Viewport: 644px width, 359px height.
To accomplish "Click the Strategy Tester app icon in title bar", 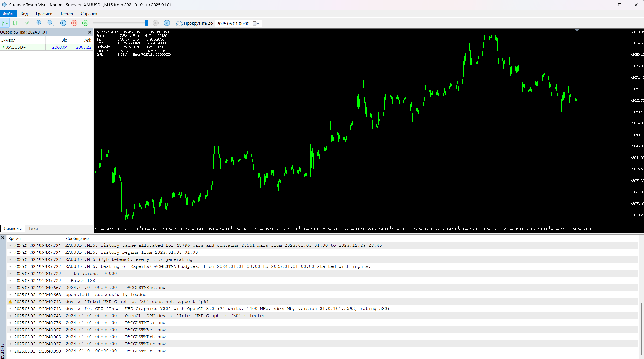I will pos(4,5).
